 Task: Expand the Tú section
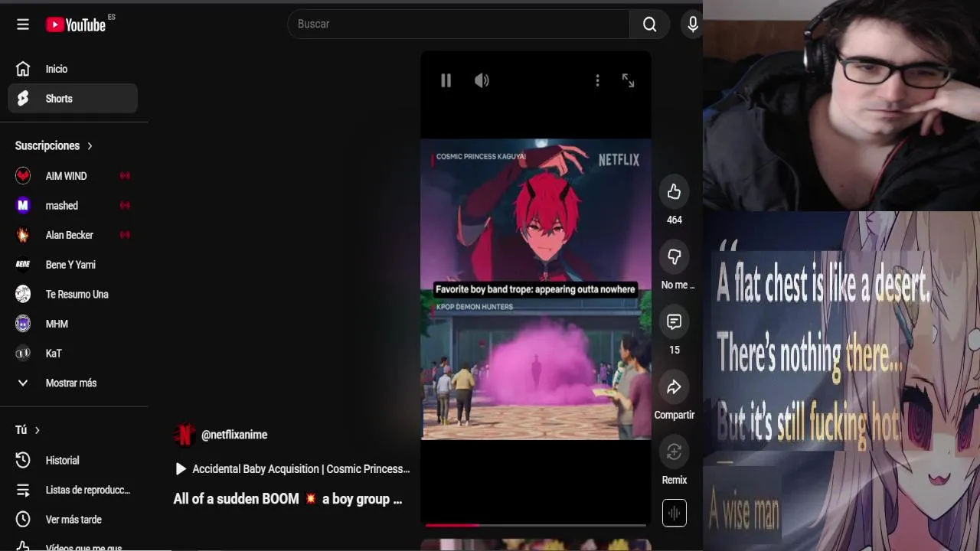click(28, 430)
